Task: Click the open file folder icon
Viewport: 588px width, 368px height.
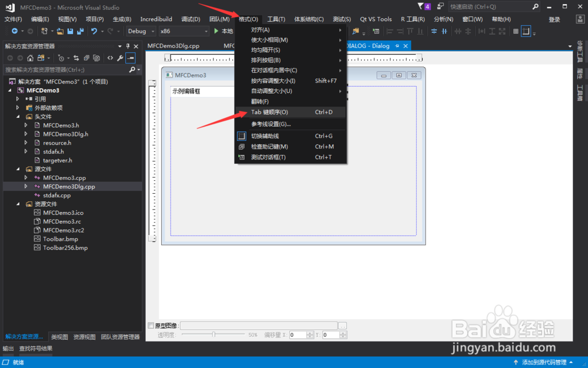Action: 60,31
